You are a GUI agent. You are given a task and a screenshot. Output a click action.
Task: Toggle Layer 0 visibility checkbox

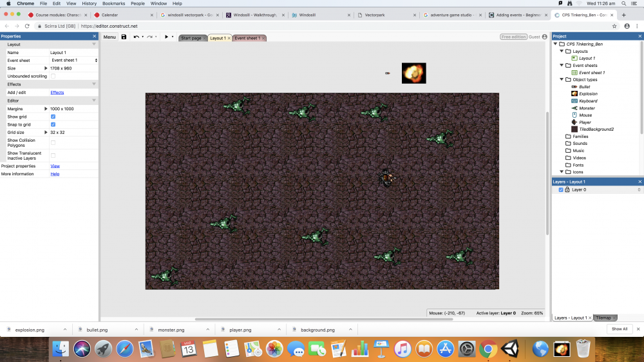click(561, 190)
